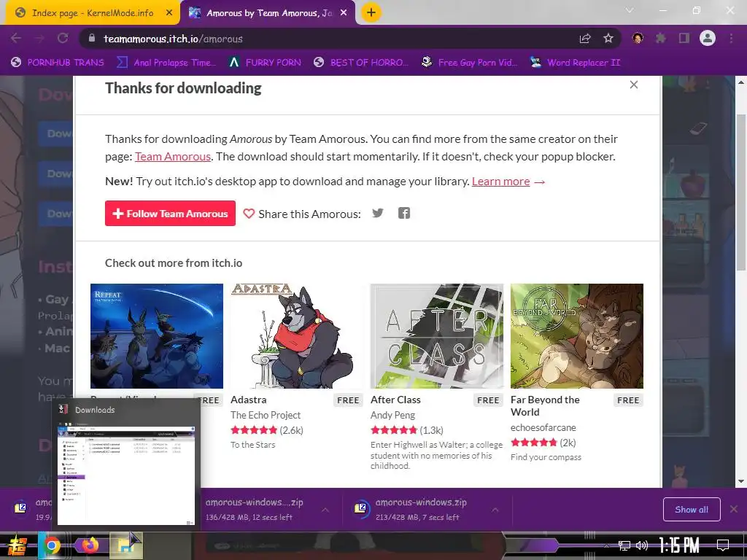Click the Follow Team Amorous button

[170, 214]
